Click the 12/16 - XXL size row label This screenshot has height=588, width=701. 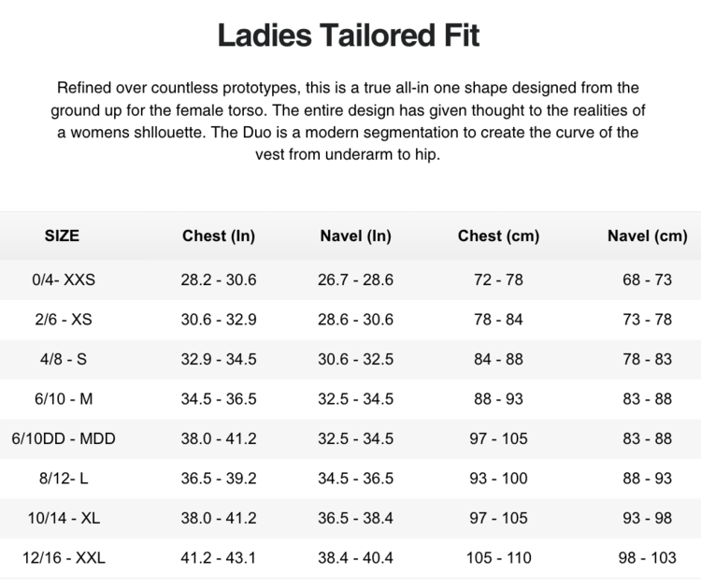tap(64, 558)
